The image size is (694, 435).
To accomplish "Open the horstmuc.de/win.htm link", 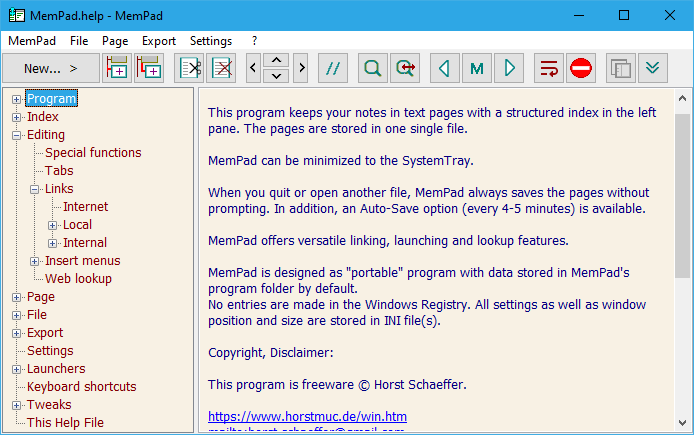I will tap(307, 416).
